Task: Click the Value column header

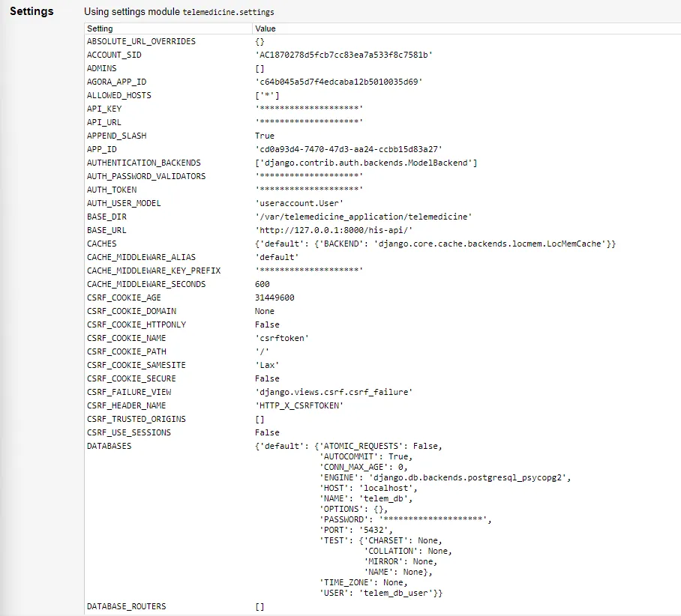Action: (265, 28)
